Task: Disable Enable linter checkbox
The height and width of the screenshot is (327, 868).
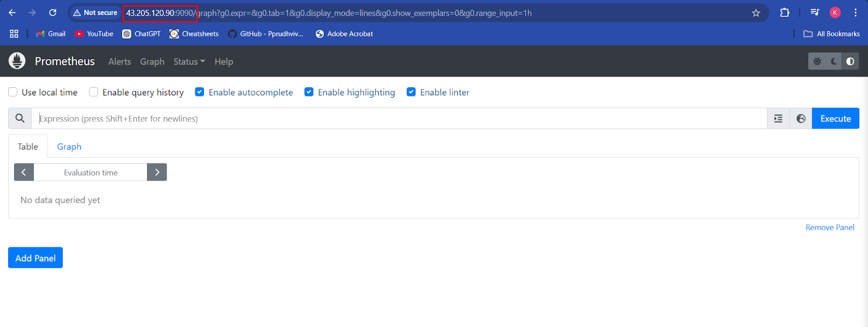Action: point(411,92)
